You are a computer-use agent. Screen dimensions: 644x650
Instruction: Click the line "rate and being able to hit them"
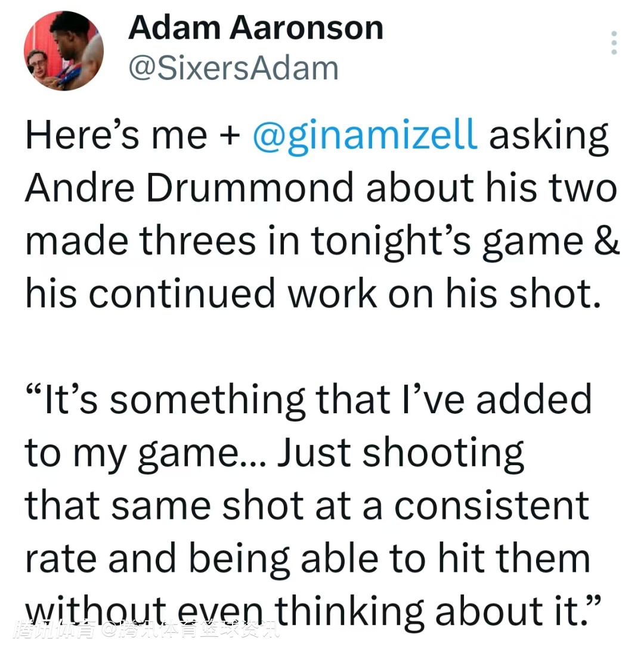(308, 558)
